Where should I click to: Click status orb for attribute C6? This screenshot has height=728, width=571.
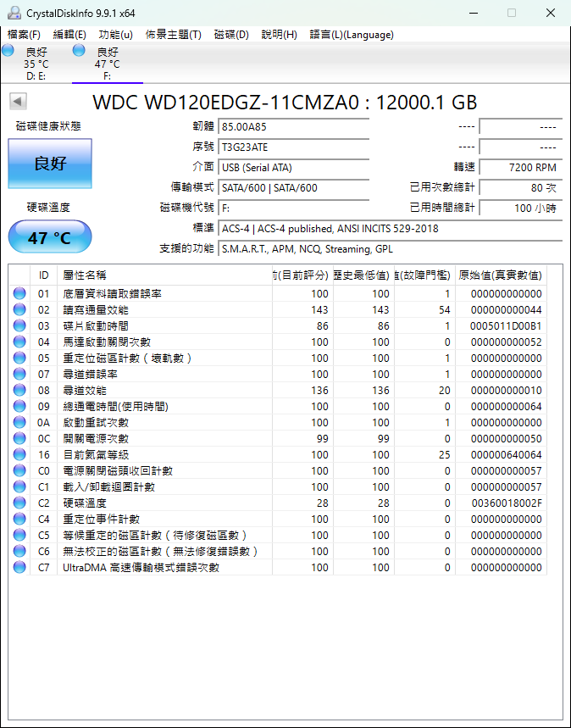19,551
